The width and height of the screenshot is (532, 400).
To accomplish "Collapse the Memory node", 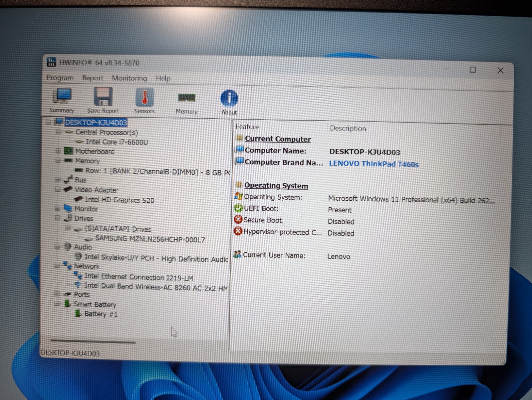I will point(58,160).
